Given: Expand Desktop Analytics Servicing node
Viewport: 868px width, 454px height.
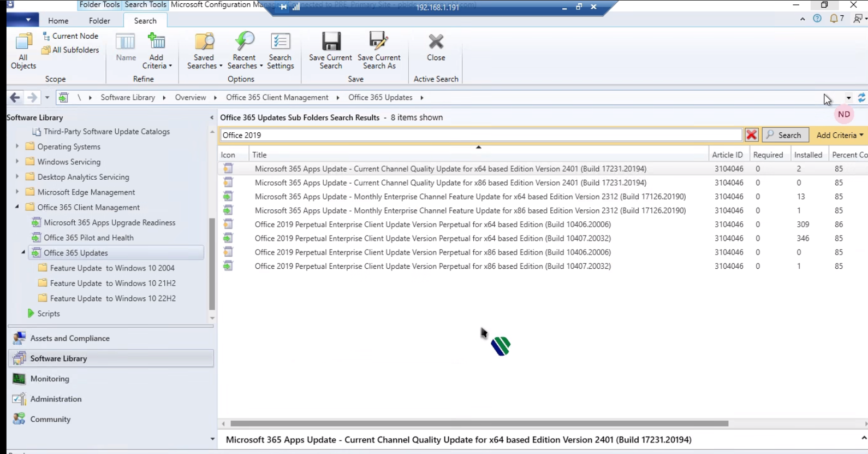Looking at the screenshot, I should click(x=17, y=177).
